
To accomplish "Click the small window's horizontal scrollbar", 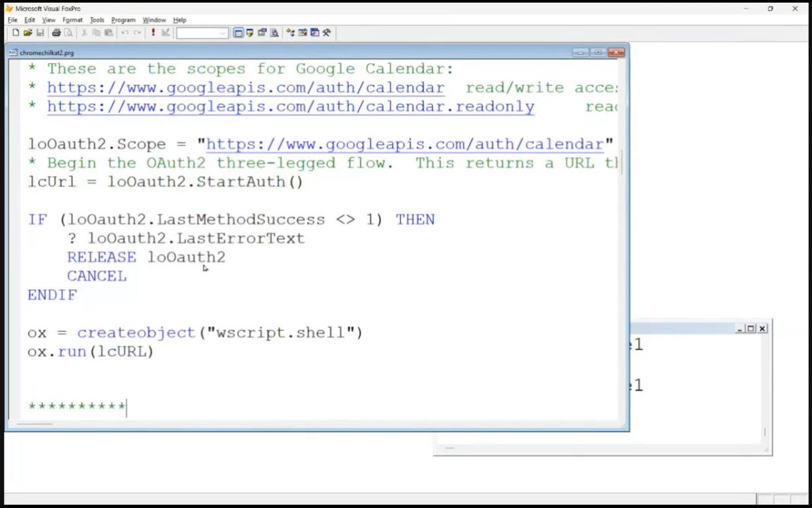I will (x=451, y=448).
